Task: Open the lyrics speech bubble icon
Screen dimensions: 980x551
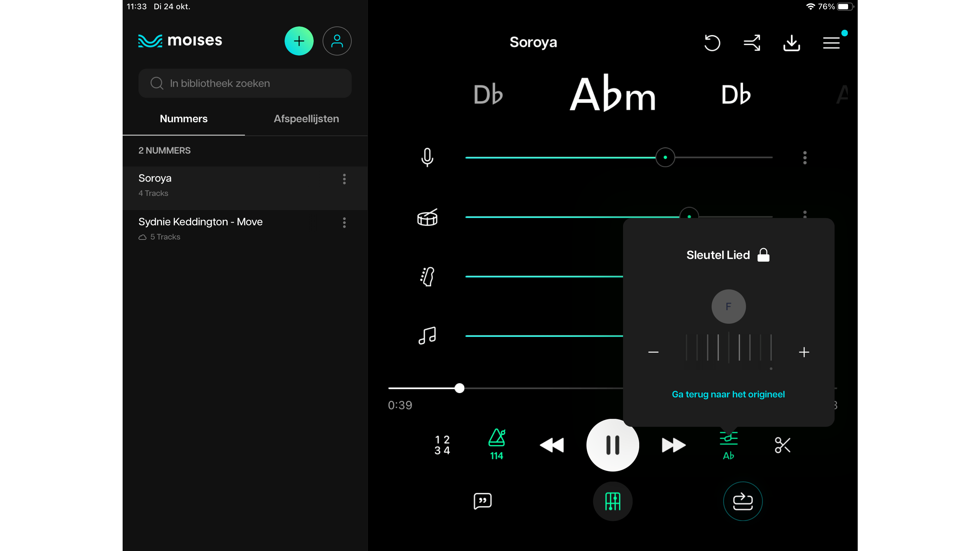Action: pos(482,501)
